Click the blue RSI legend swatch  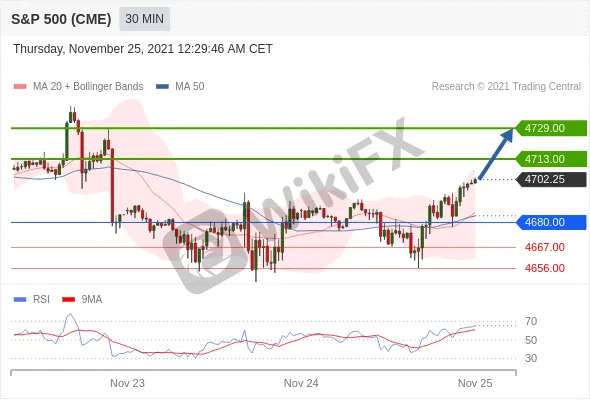20,300
